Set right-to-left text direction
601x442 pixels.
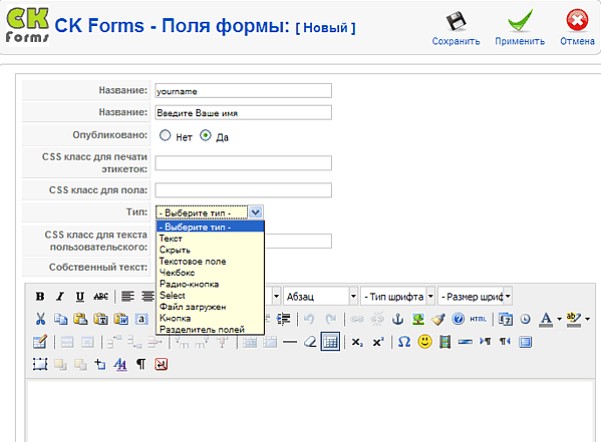coord(505,341)
